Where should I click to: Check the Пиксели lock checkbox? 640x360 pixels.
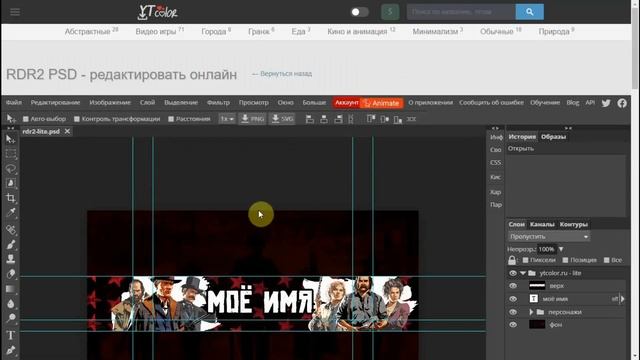(x=525, y=260)
